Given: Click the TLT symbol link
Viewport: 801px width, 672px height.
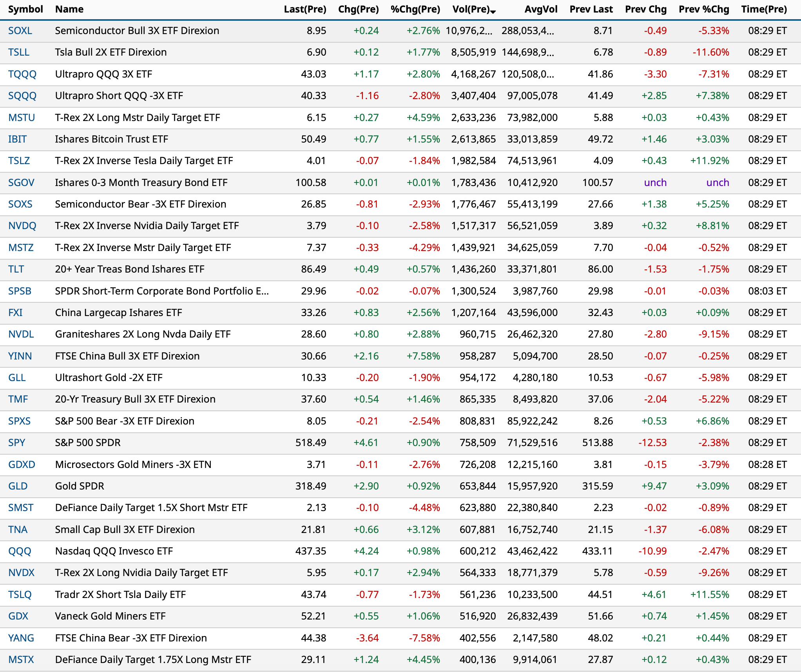Looking at the screenshot, I should click(16, 269).
